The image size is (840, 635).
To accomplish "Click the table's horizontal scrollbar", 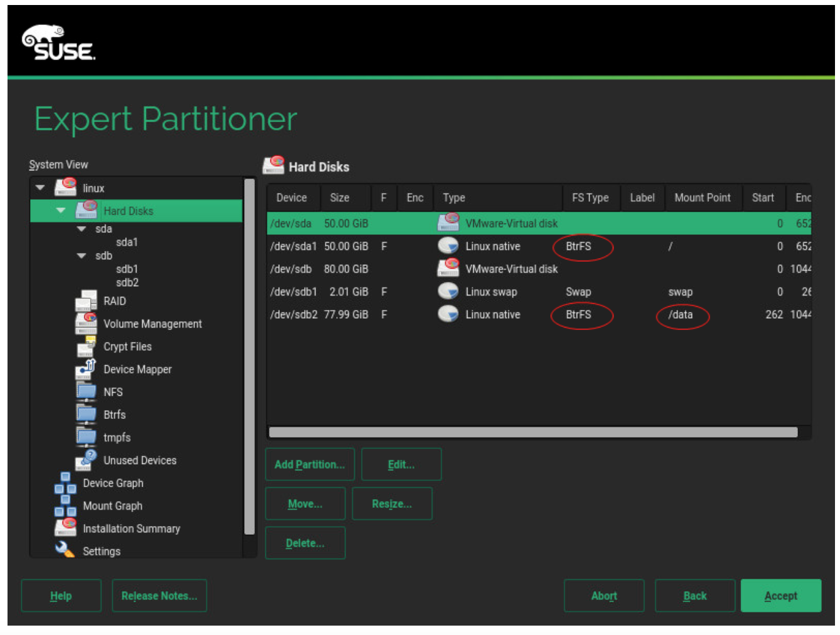I will [533, 432].
